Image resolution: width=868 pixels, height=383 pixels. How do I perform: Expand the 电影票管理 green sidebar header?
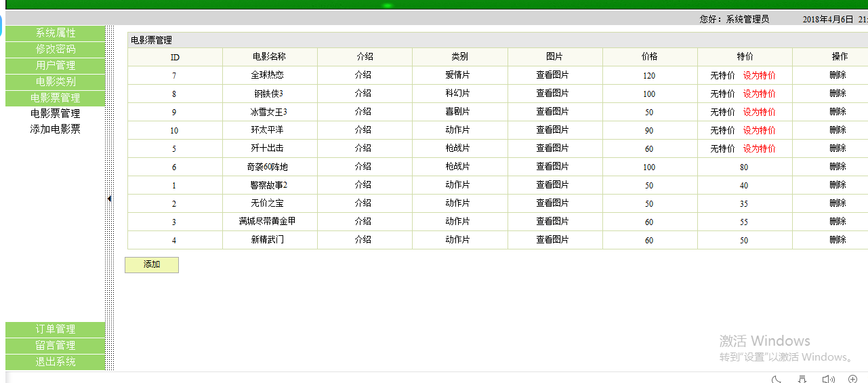(x=56, y=98)
